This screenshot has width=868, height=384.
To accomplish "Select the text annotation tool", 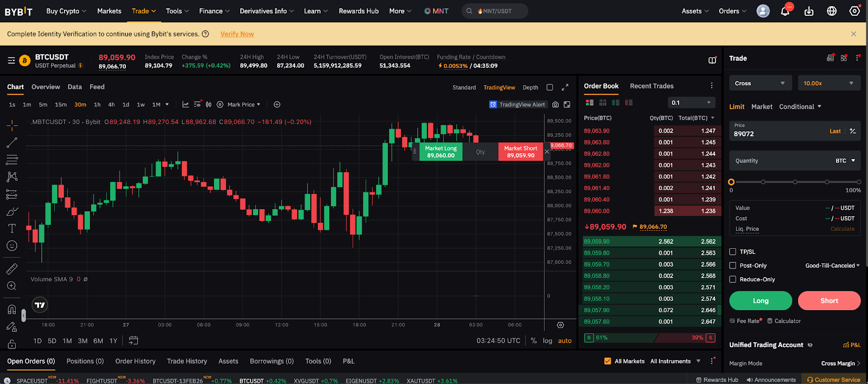I will click(12, 228).
